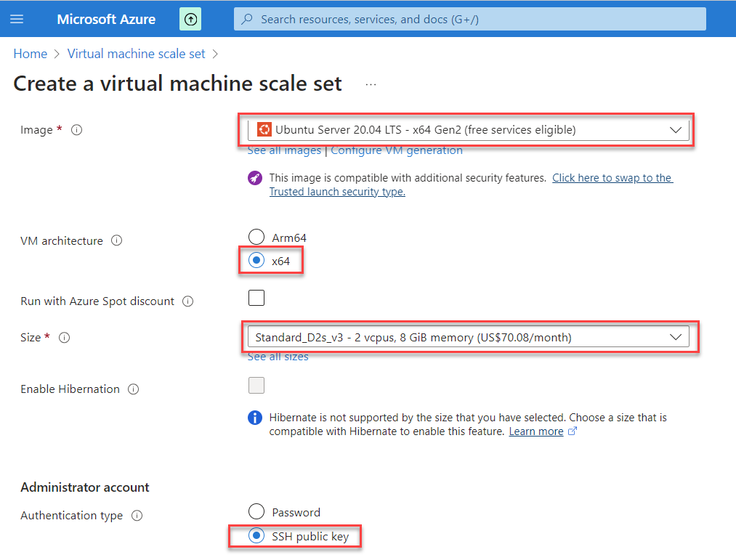Open Virtual machine scale set breadcrumb
The height and width of the screenshot is (560, 736).
point(136,54)
